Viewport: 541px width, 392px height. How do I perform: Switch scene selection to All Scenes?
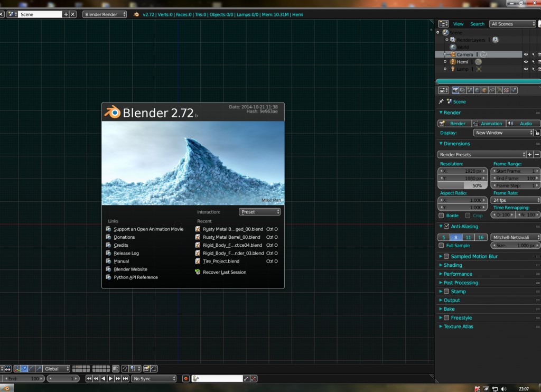pyautogui.click(x=511, y=23)
